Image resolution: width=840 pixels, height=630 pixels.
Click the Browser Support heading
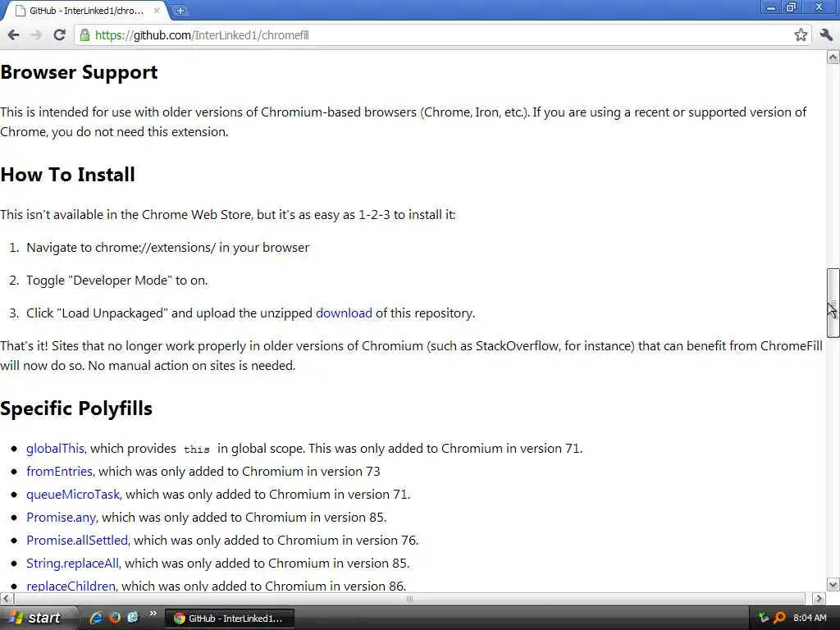(79, 72)
